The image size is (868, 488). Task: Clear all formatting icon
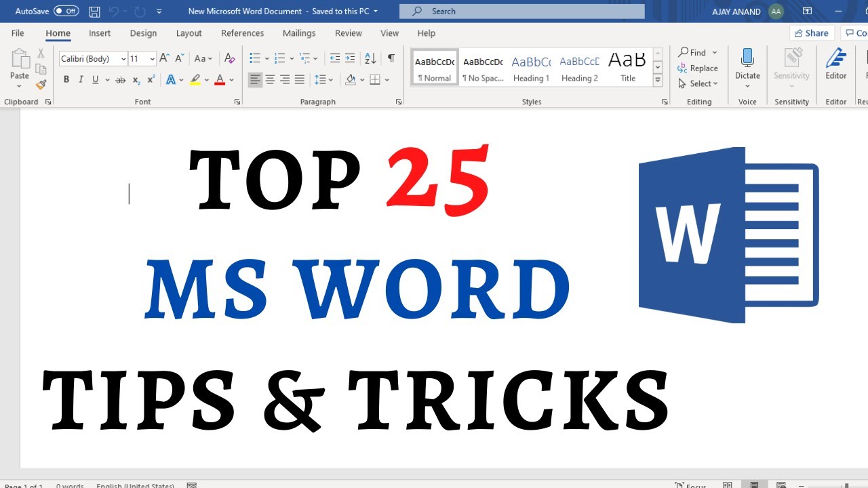click(x=229, y=59)
